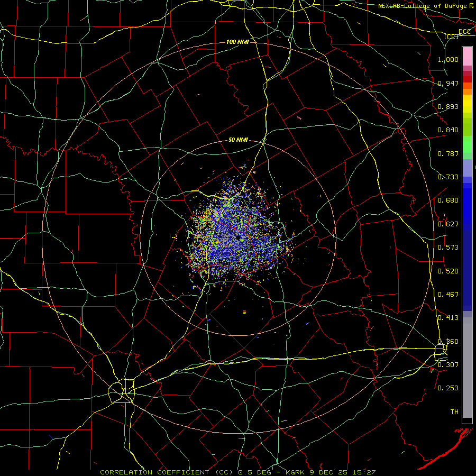The image size is (476, 476).
Task: Click the black radar site dot at center
Action: 239,237
